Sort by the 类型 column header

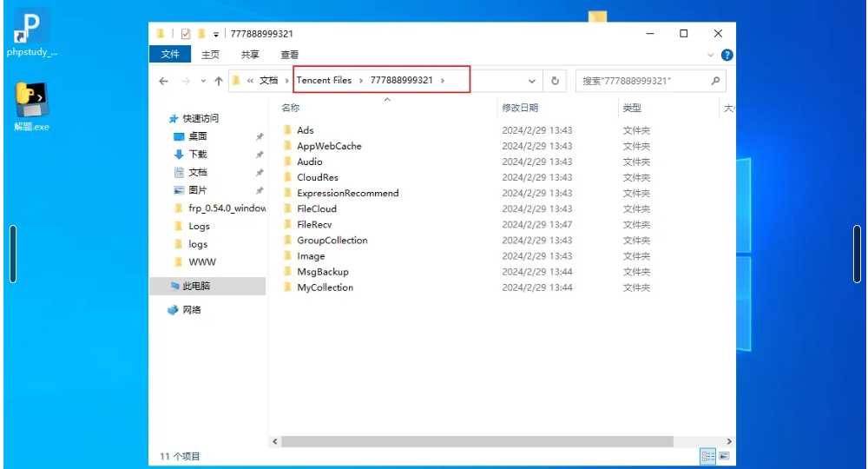point(632,108)
